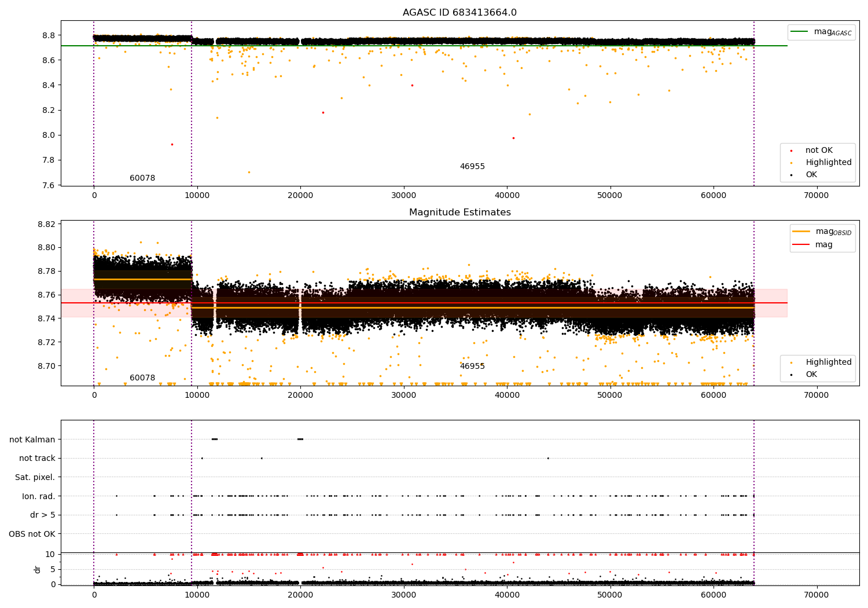
Task: Click the '8.0' y-axis tick in top plot
Action: [48, 135]
